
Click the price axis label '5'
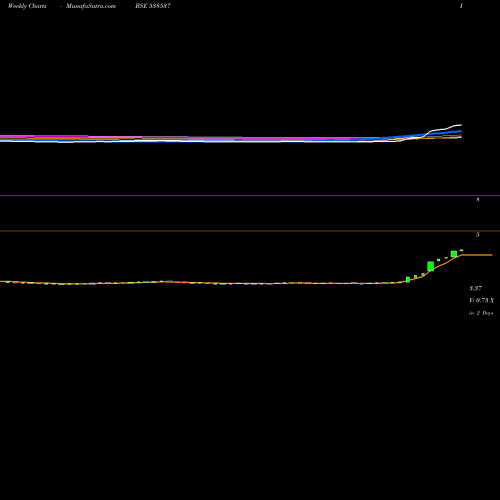478,235
